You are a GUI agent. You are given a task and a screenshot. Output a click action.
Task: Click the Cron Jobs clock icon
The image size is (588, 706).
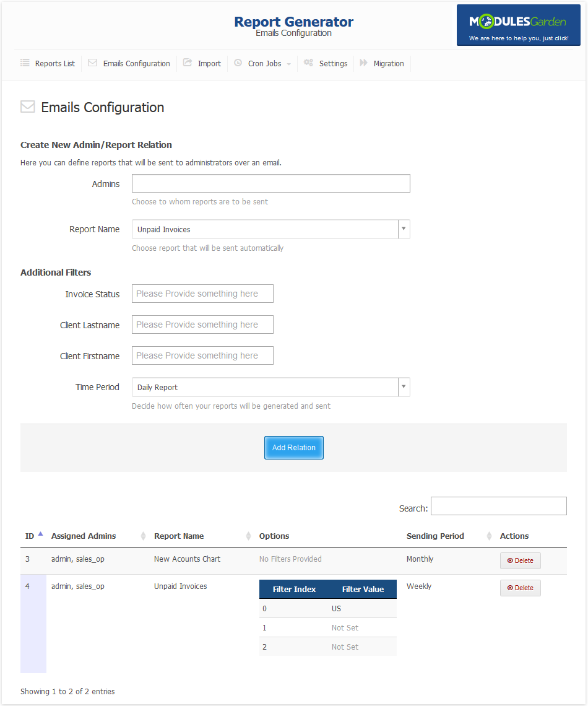(x=238, y=63)
